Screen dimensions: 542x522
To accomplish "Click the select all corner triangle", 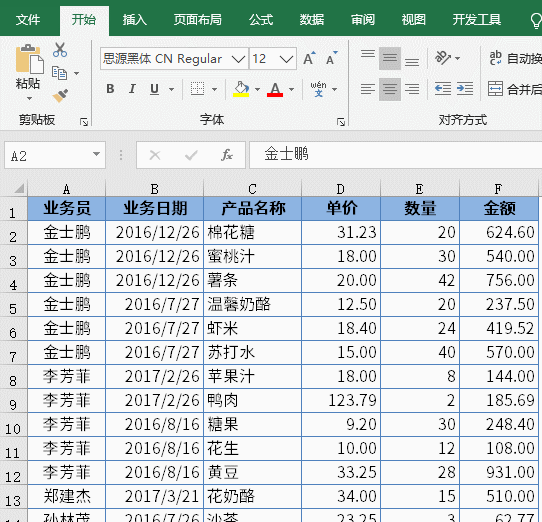I will click(19, 188).
